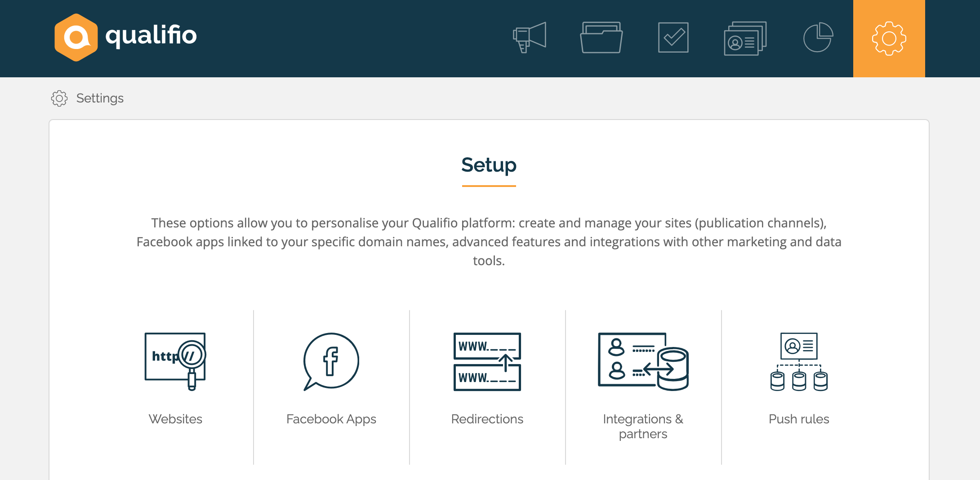Image resolution: width=980 pixels, height=480 pixels.
Task: Open the participant profile cards icon
Action: 745,38
